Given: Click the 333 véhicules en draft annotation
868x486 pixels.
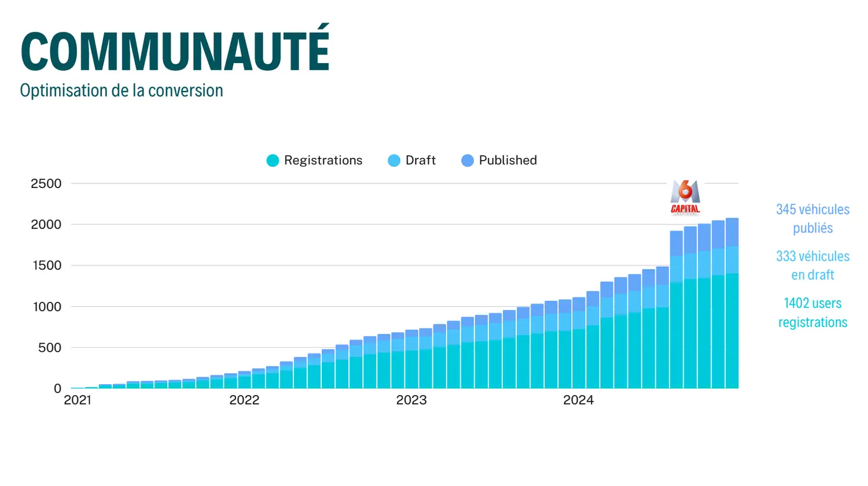Looking at the screenshot, I should click(x=812, y=266).
